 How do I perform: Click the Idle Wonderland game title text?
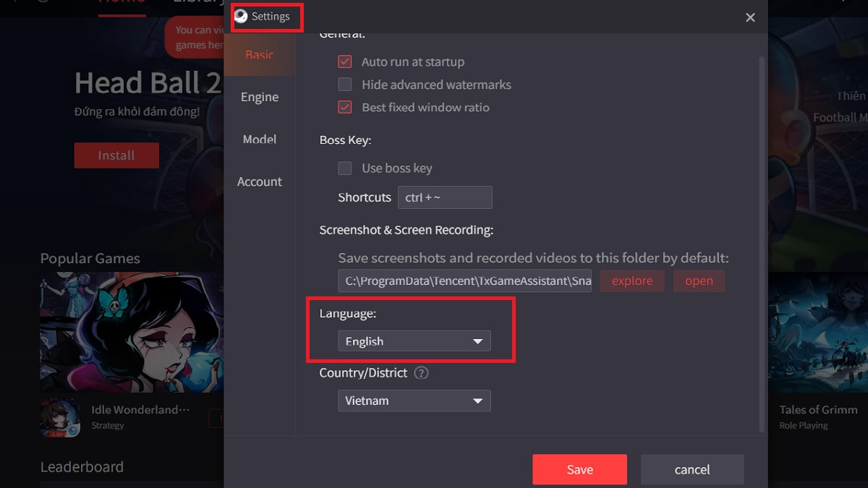(x=140, y=410)
